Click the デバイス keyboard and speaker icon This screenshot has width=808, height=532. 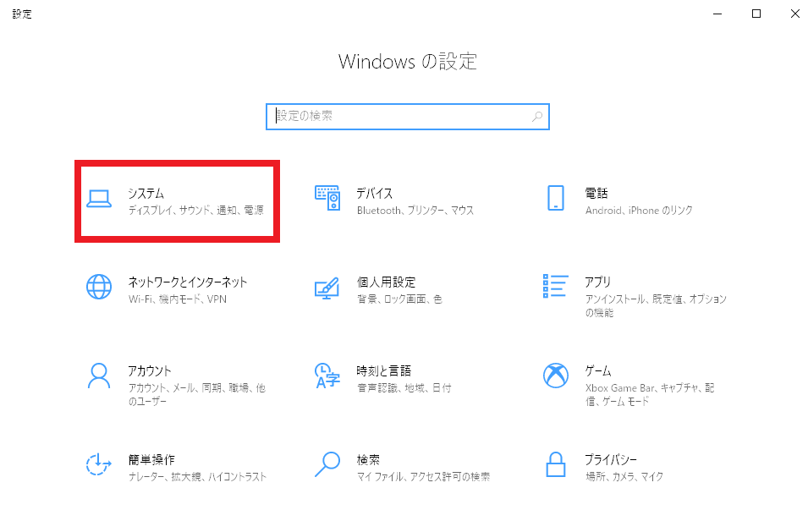(327, 198)
